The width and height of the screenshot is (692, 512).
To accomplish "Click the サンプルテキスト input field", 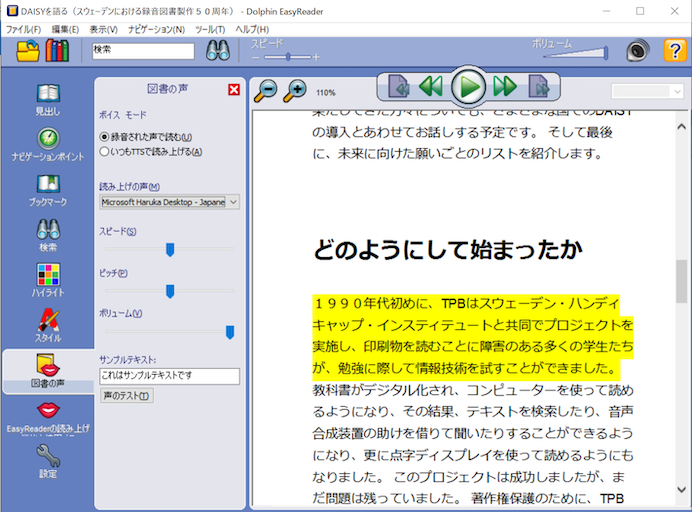I will (x=169, y=376).
